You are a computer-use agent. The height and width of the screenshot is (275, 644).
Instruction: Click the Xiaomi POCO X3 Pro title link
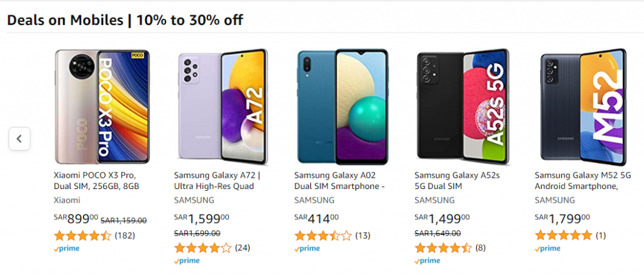(96, 181)
